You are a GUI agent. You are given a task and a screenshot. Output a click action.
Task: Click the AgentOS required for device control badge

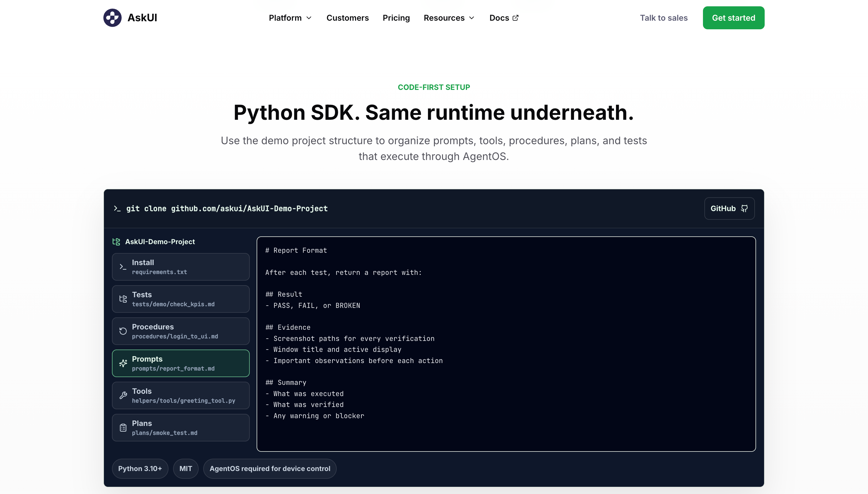pyautogui.click(x=270, y=468)
